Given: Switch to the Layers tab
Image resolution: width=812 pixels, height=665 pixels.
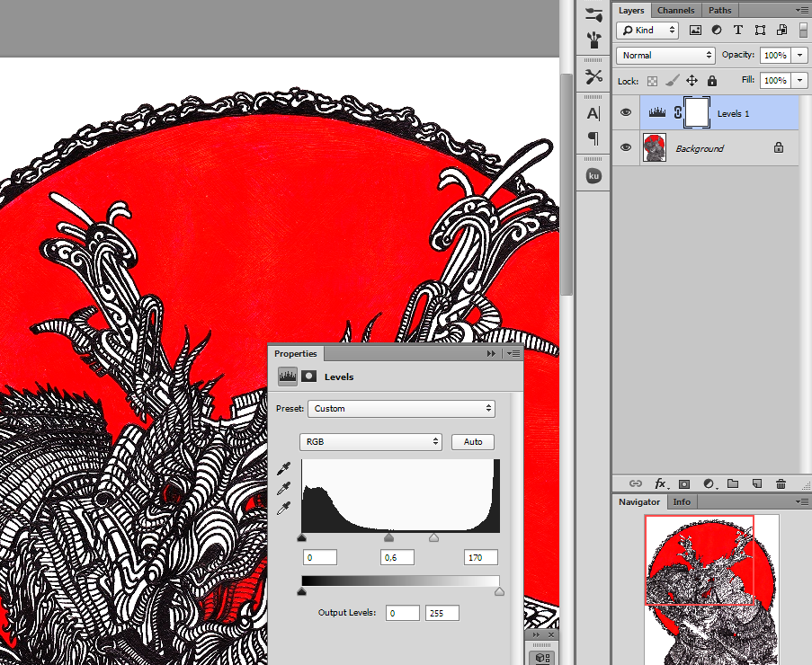Looking at the screenshot, I should click(631, 11).
